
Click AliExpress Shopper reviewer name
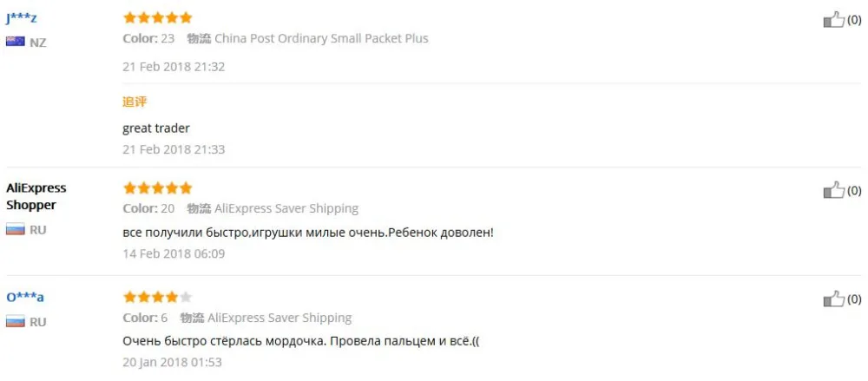(36, 196)
